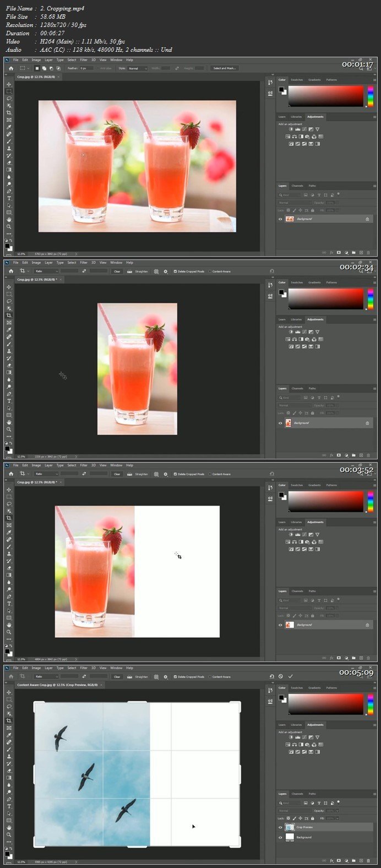The height and width of the screenshot is (868, 381).
Task: Click the Clear button in the 00:05:09 frame
Action: [x=117, y=677]
